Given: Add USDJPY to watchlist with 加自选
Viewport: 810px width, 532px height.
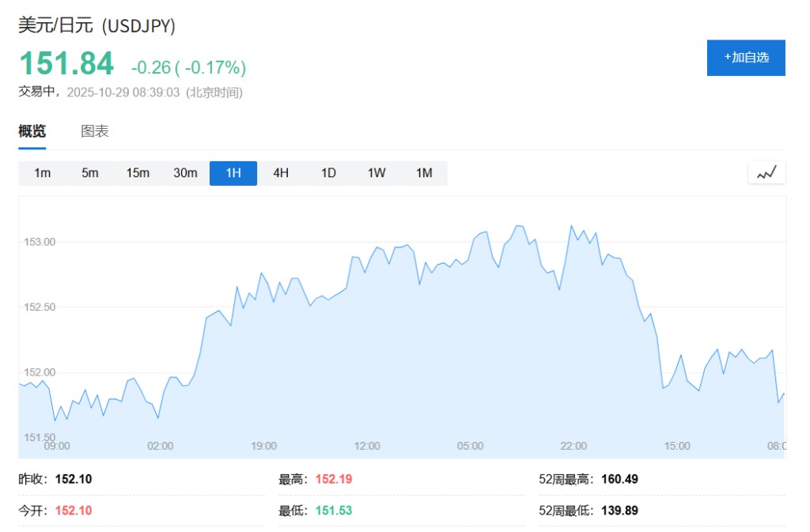Looking at the screenshot, I should pyautogui.click(x=745, y=58).
